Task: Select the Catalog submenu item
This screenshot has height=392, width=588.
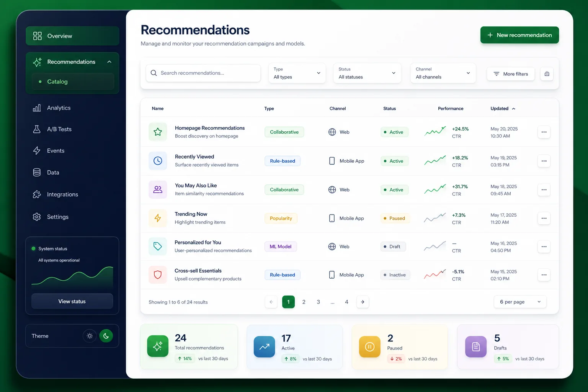Action: click(x=72, y=82)
